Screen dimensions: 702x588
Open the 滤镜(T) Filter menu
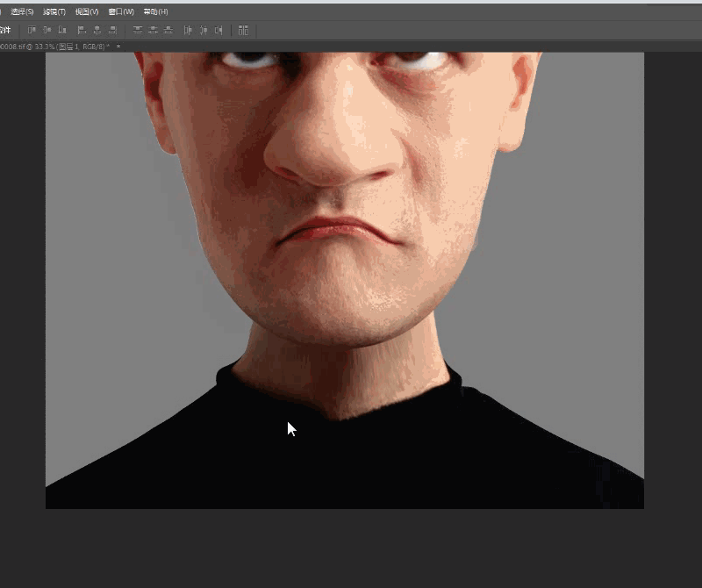point(54,11)
